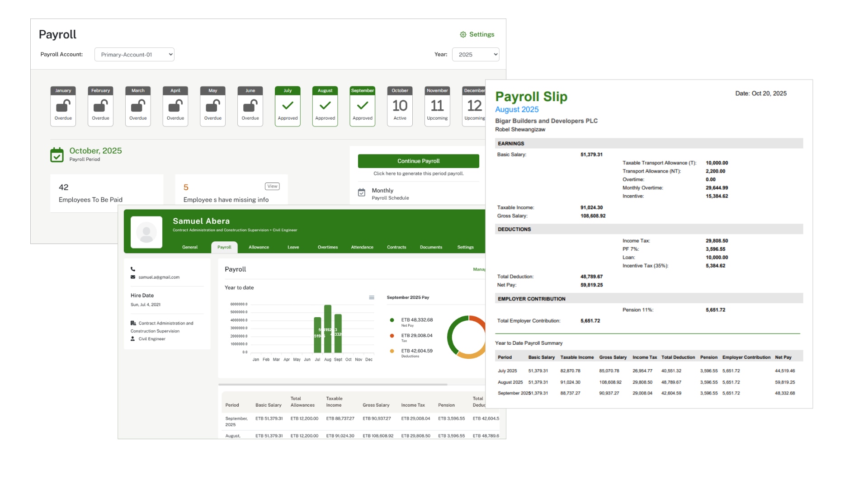
Task: Click the Income Tax 29,808.50 slip value
Action: click(717, 241)
